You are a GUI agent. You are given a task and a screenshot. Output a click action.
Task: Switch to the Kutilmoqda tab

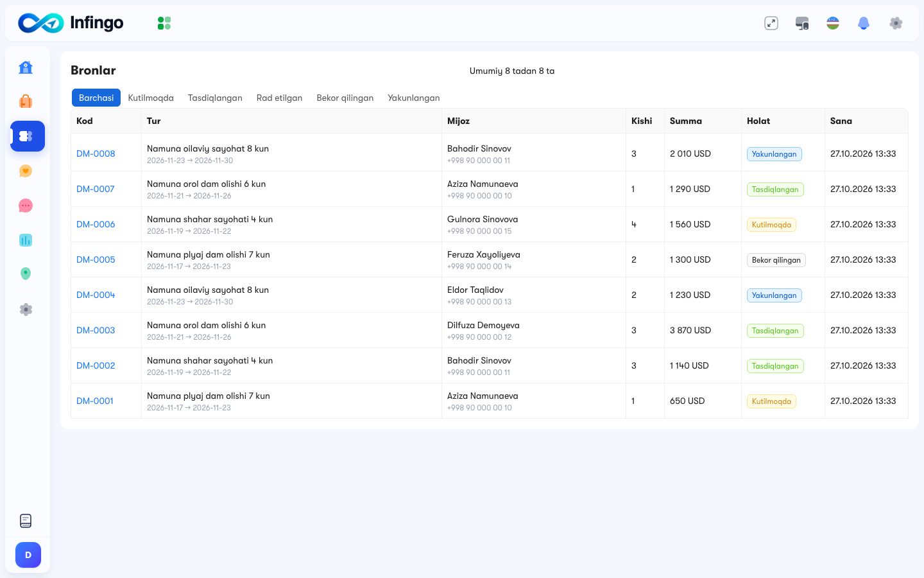click(151, 98)
